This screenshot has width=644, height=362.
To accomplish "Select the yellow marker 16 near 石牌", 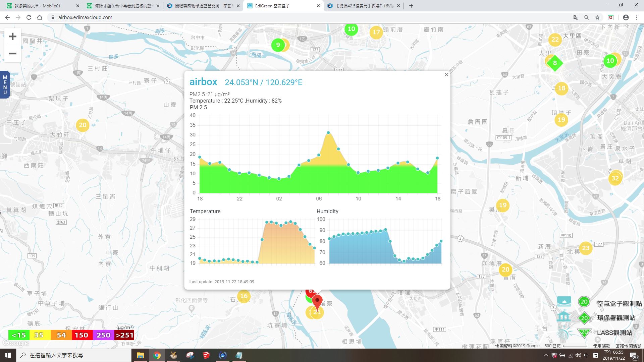I will point(244,296).
